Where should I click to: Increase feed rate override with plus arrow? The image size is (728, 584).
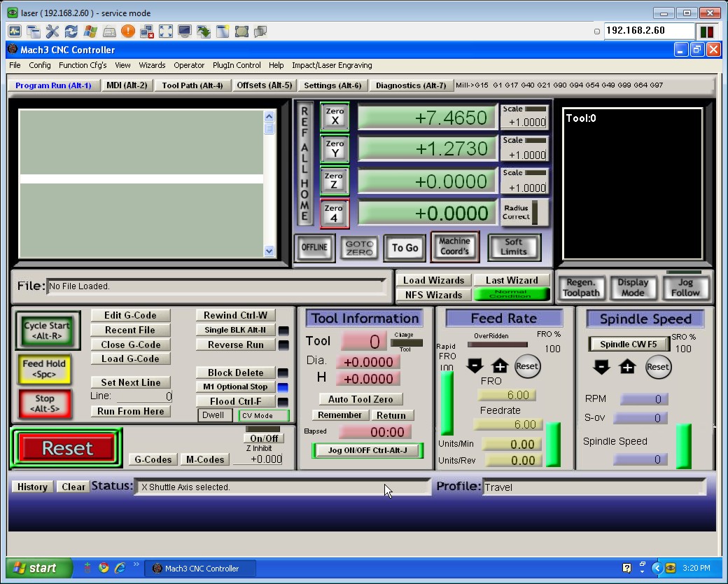click(x=500, y=366)
